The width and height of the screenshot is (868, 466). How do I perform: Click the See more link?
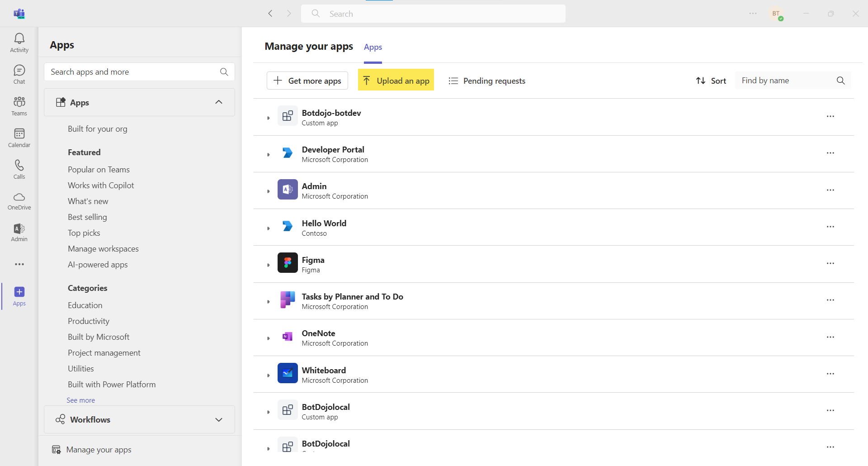(80, 400)
